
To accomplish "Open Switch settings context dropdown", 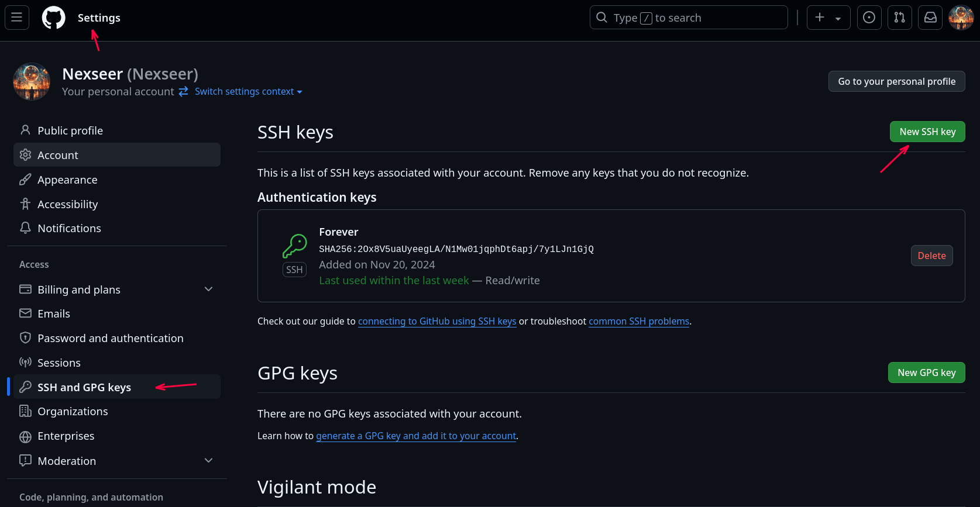I will 249,91.
